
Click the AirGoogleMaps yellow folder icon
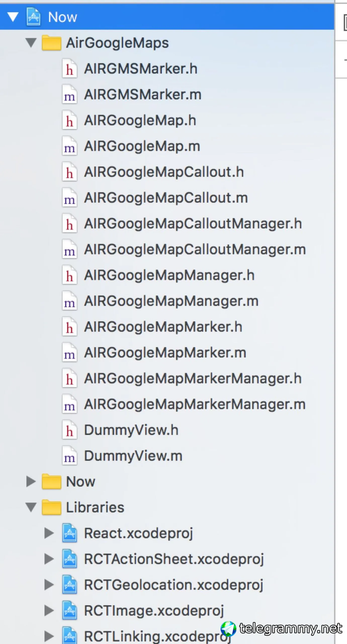[51, 43]
